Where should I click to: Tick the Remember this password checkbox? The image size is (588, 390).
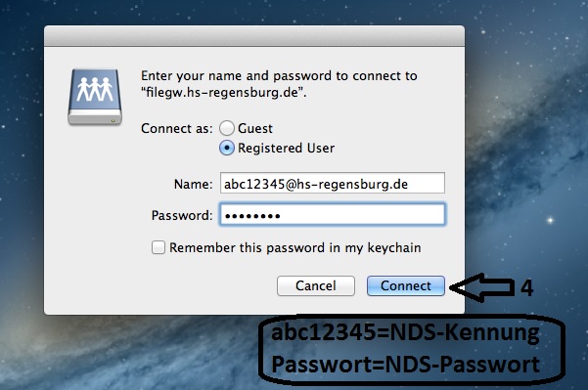pyautogui.click(x=158, y=247)
